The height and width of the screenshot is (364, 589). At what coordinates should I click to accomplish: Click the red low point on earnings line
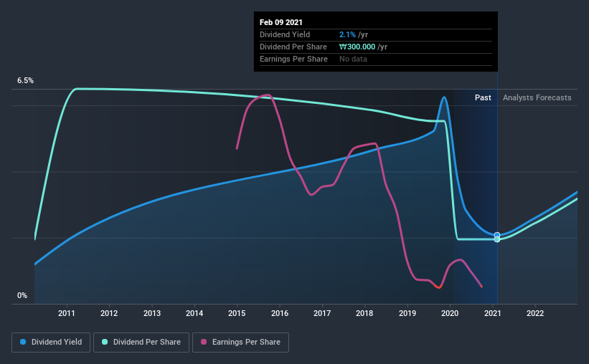[x=438, y=287]
